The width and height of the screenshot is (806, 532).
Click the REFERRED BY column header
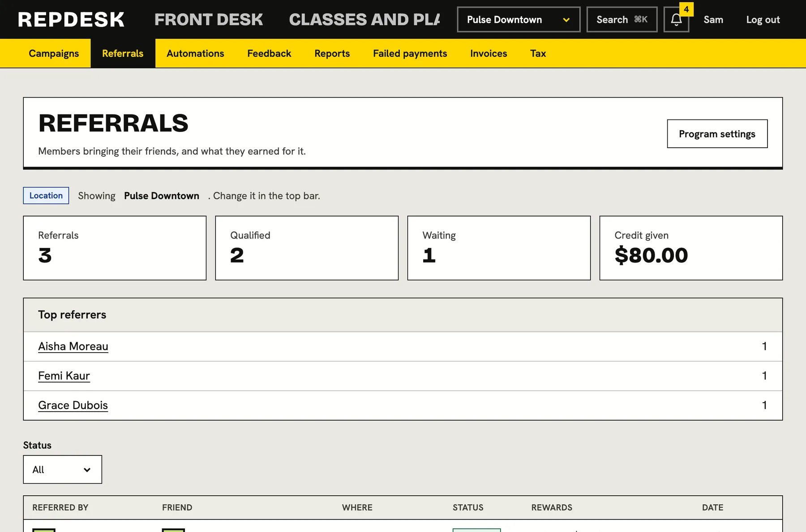click(x=60, y=507)
